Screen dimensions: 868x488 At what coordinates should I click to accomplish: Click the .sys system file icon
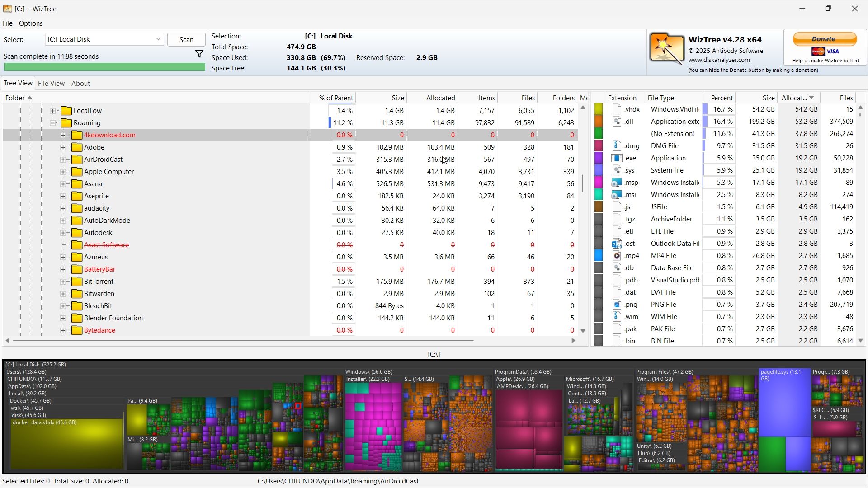point(617,170)
